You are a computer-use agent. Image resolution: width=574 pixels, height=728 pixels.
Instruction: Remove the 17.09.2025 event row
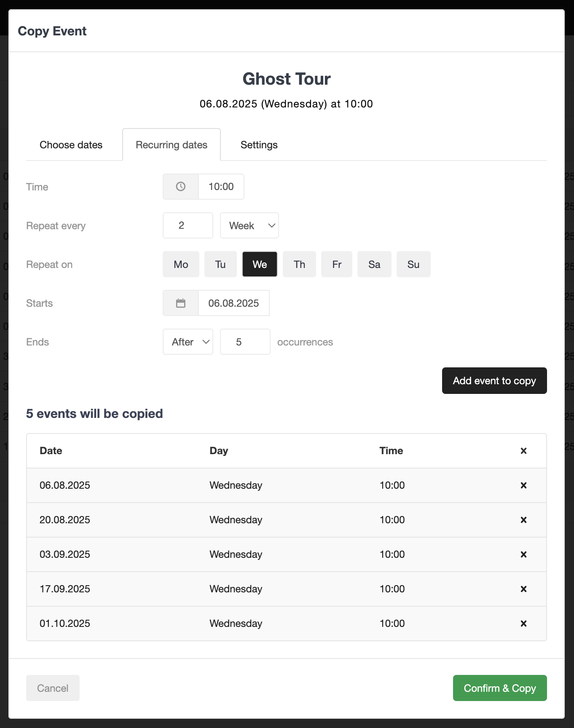click(x=523, y=589)
